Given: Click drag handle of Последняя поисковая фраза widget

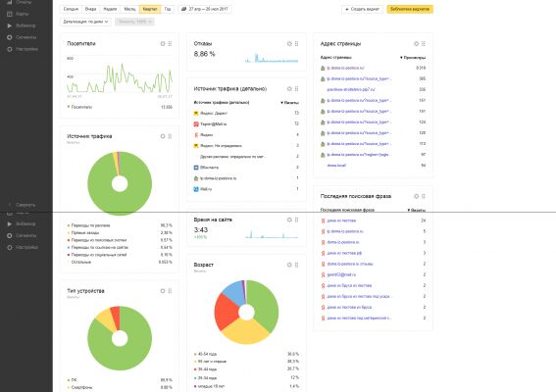Looking at the screenshot, I should pyautogui.click(x=424, y=196).
